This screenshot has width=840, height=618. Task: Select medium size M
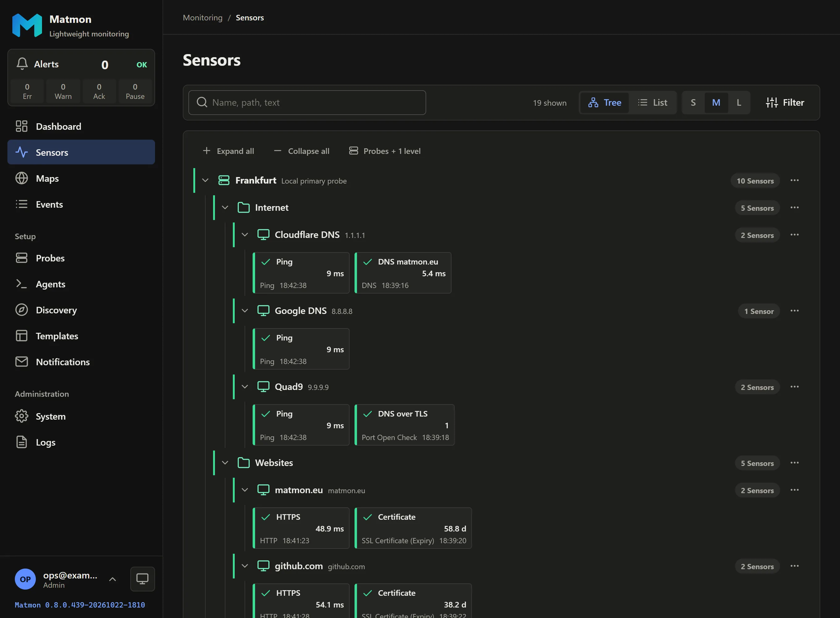716,103
